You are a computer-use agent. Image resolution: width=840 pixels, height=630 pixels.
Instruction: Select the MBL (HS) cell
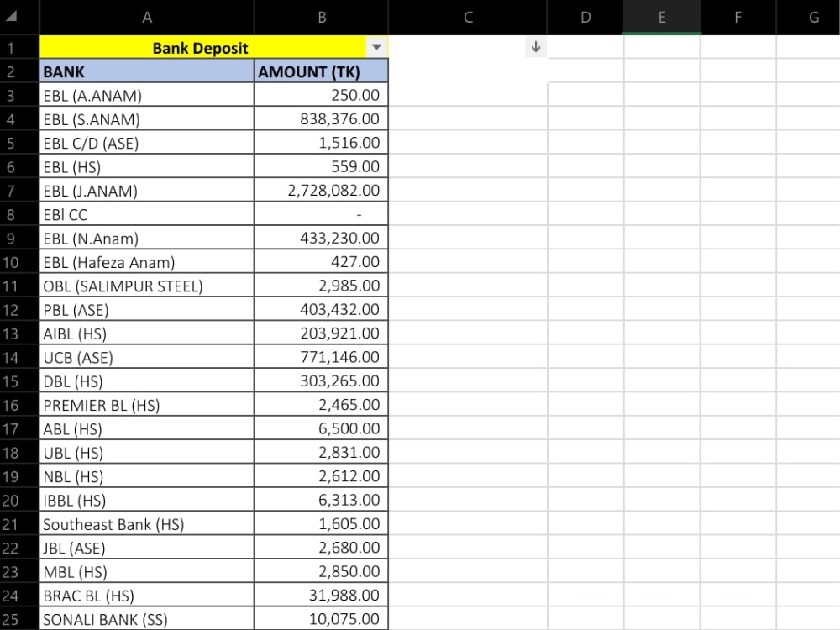(x=147, y=571)
